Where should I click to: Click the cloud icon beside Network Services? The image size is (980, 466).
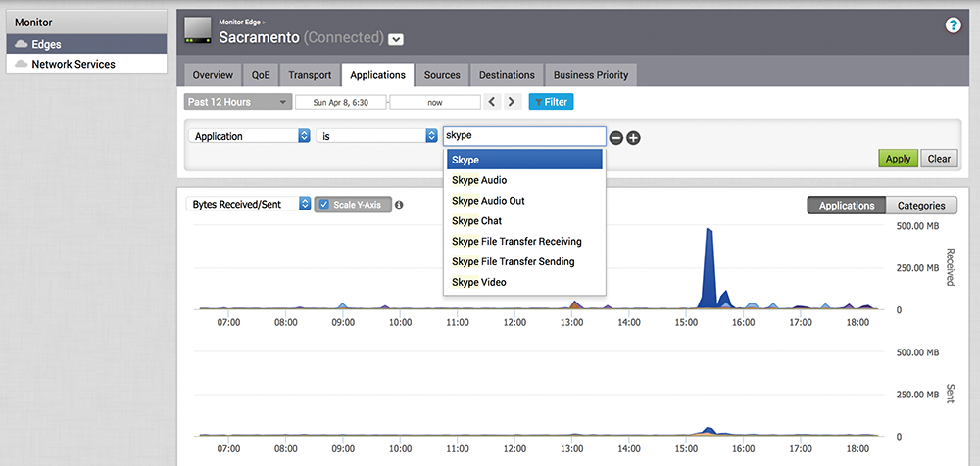point(22,64)
